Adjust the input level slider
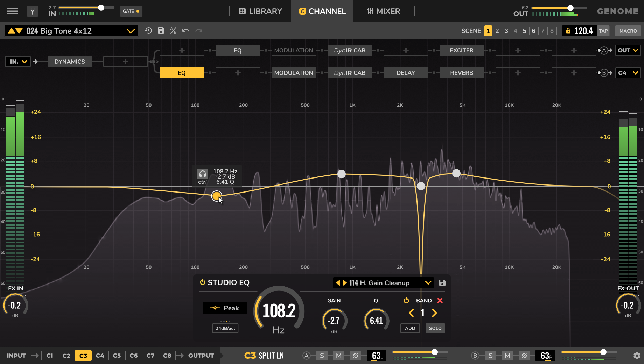Viewport: 644px width, 364px height. (101, 7)
